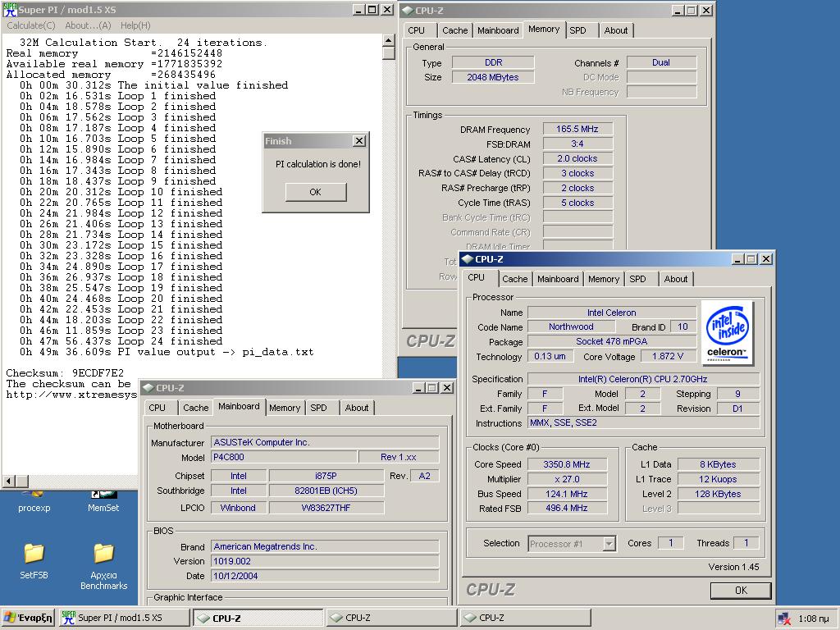Click the Intel Inside Celeron logo
The image size is (840, 630).
(x=727, y=333)
